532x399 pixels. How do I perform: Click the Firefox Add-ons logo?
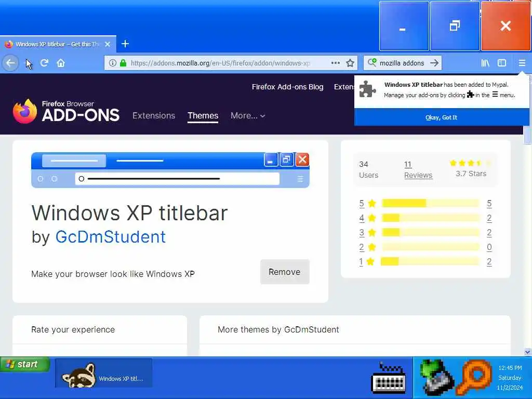(66, 111)
